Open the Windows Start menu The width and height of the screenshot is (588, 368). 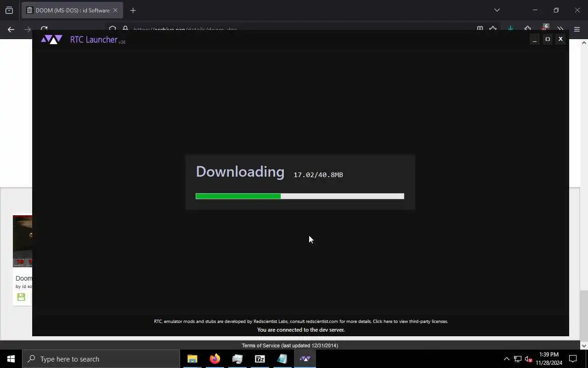tap(11, 359)
